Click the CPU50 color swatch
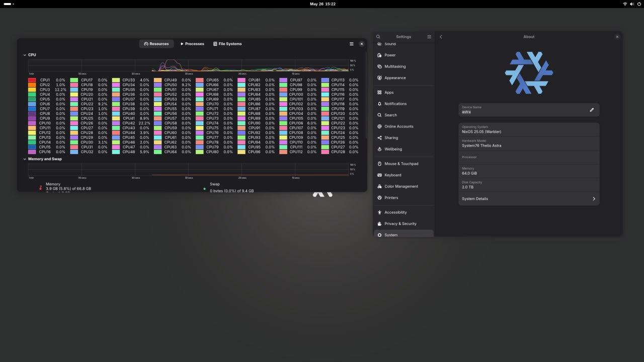 pos(157,85)
